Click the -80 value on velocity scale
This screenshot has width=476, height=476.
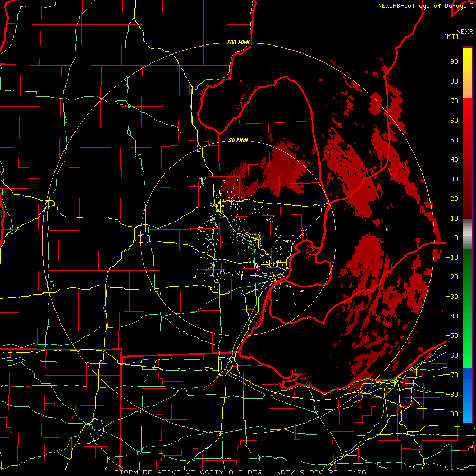point(452,395)
